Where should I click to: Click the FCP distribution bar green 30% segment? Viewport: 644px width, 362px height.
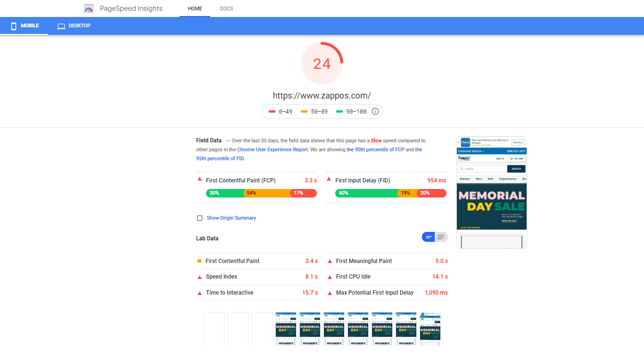(x=224, y=193)
